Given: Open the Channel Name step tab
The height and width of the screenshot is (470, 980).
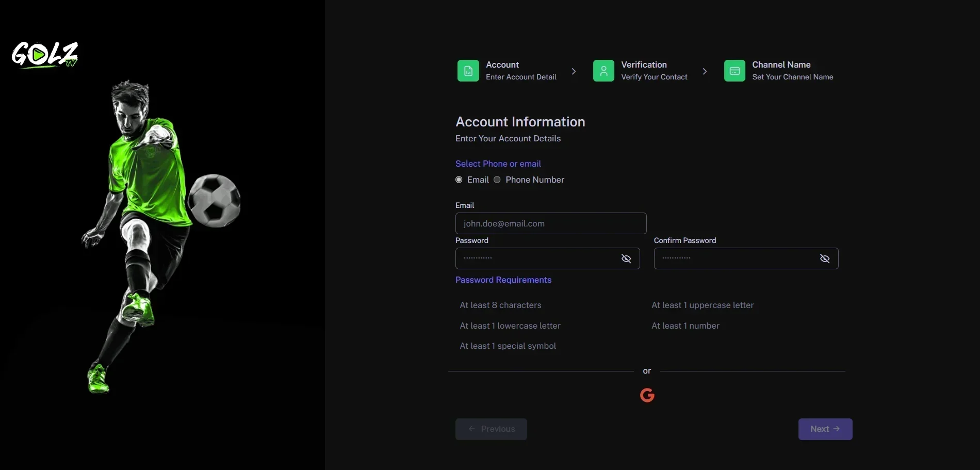Looking at the screenshot, I should (792, 71).
